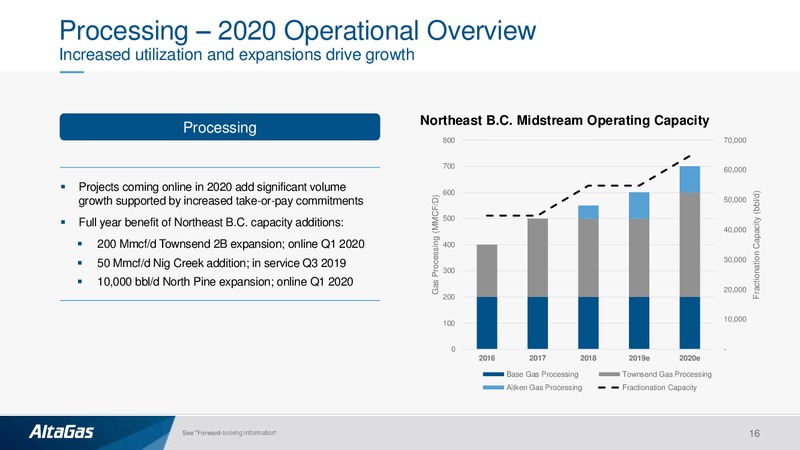Click the light blue 'Aitken Gas Processing' legend swatch
The height and width of the screenshot is (450, 800).
pyautogui.click(x=493, y=388)
